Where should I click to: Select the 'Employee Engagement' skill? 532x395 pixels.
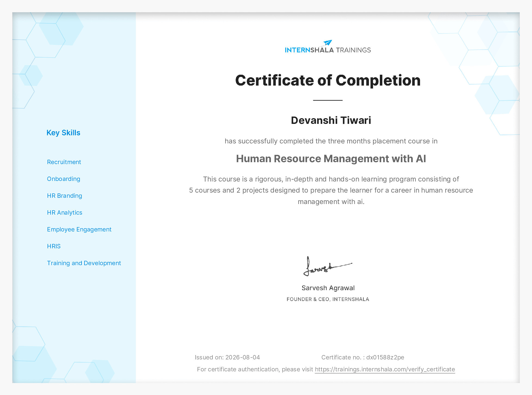click(x=79, y=229)
